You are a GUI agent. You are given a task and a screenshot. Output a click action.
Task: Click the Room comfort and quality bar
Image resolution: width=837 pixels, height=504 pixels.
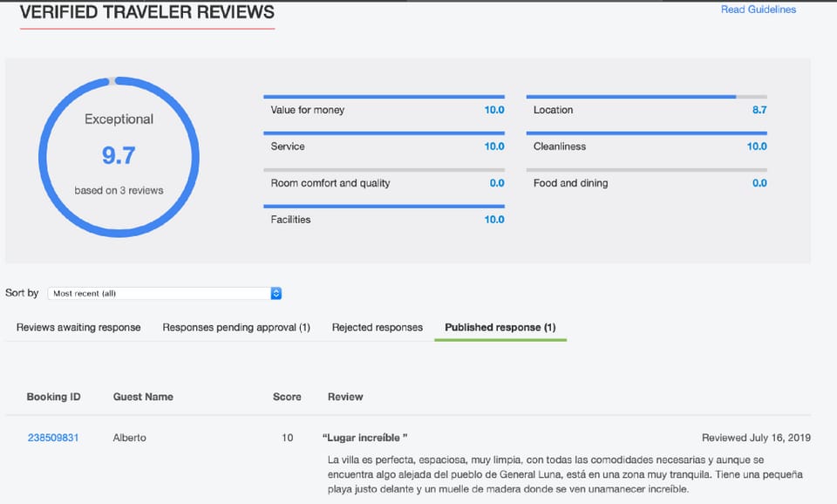(x=384, y=170)
